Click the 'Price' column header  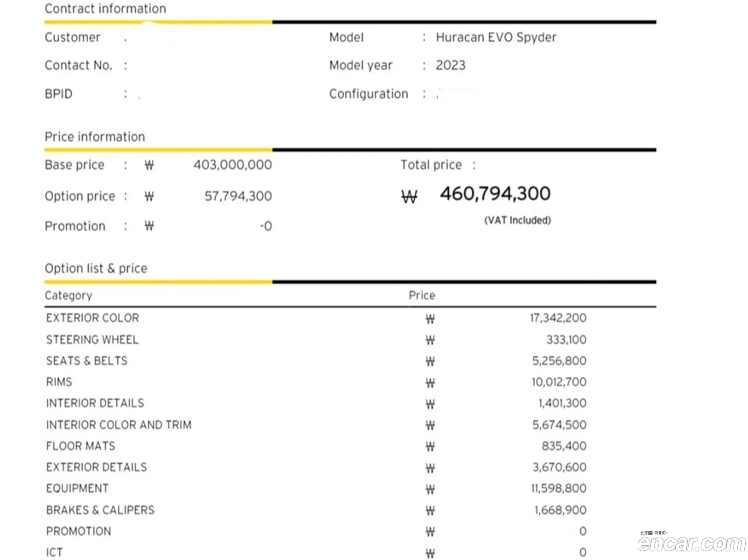tap(422, 295)
